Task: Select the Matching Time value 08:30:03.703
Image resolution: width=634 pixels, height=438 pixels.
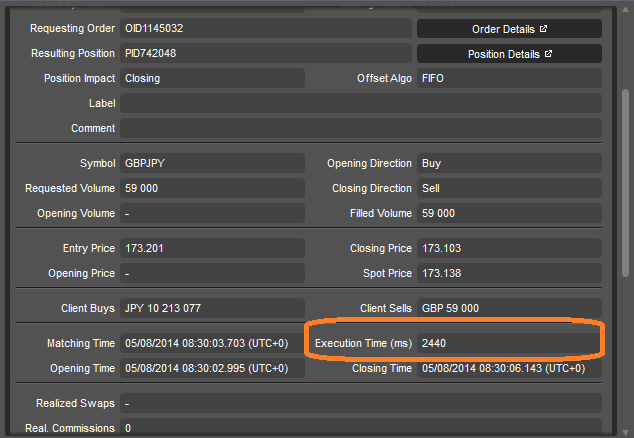Action: pos(212,343)
